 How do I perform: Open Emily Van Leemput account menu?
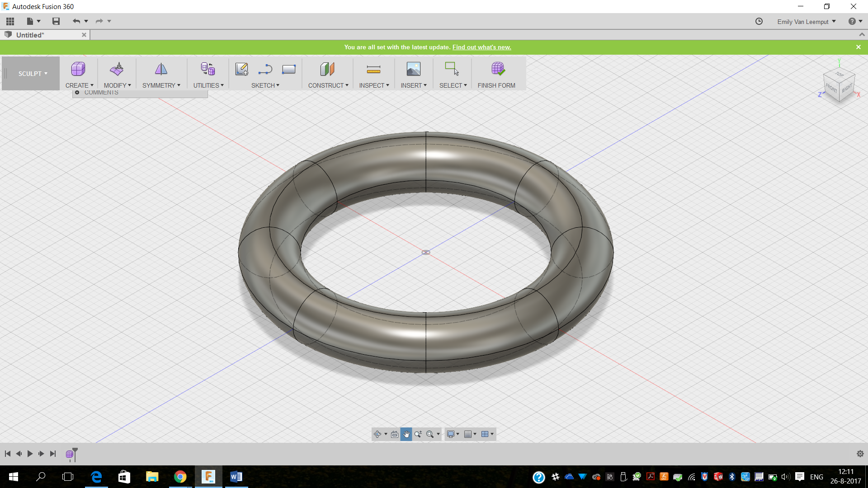pyautogui.click(x=807, y=22)
